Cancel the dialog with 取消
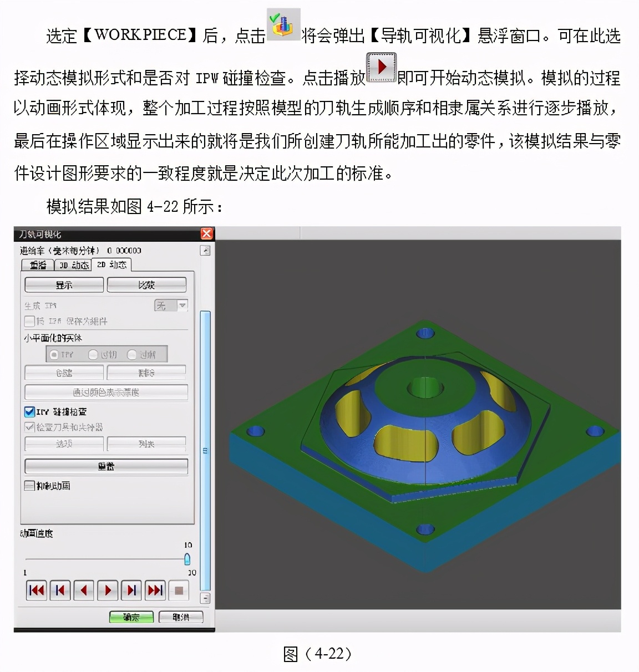 181,617
